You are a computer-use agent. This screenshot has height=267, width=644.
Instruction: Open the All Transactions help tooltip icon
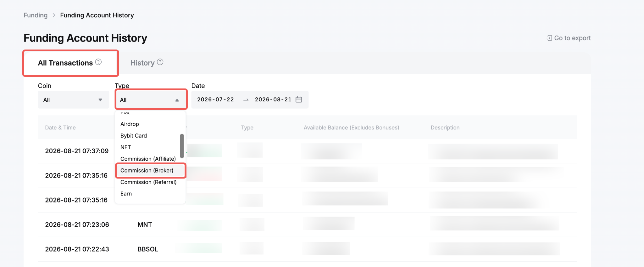(x=98, y=62)
